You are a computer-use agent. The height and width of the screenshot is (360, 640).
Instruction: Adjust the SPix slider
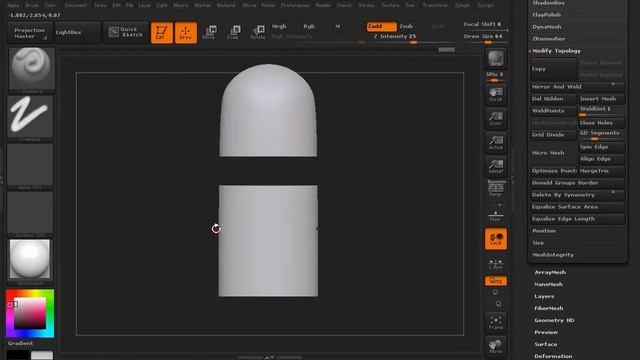[495, 76]
